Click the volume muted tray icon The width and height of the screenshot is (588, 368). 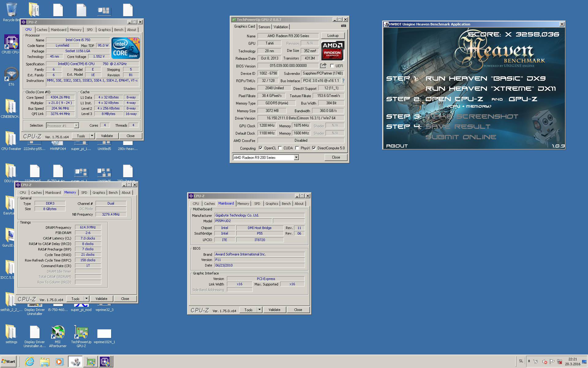pyautogui.click(x=545, y=362)
